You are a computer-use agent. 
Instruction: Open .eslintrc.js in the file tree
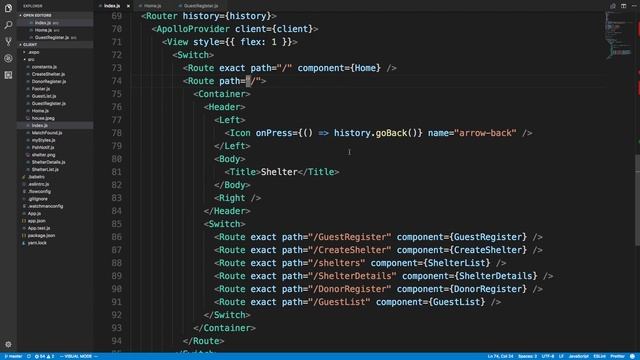[38, 184]
